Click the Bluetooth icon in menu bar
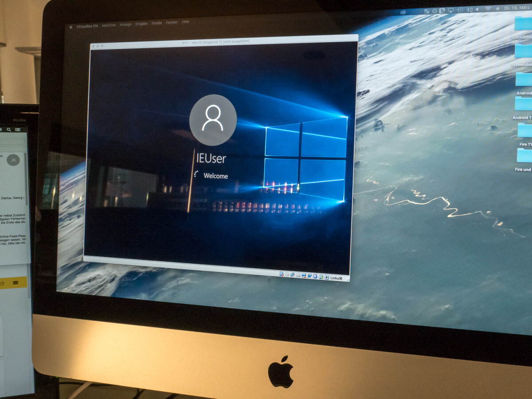This screenshot has width=532, height=399. [469, 10]
